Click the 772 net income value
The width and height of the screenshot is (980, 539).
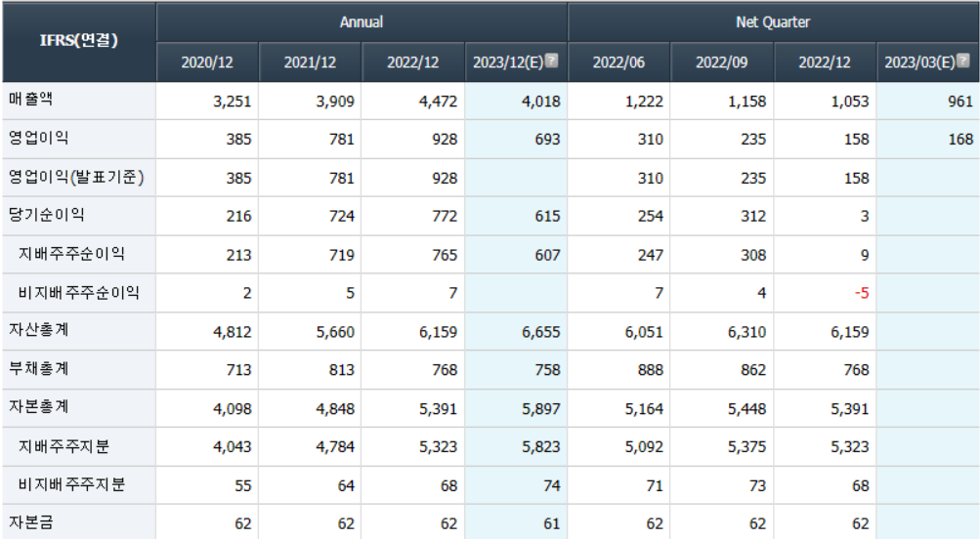coord(445,216)
